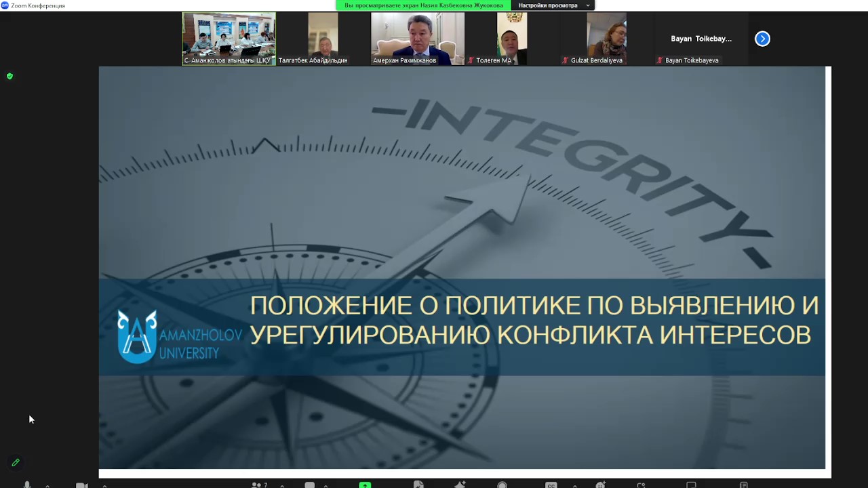Expand the Настройки просмотра dropdown
Image resolution: width=868 pixels, height=488 pixels.
pyautogui.click(x=553, y=5)
